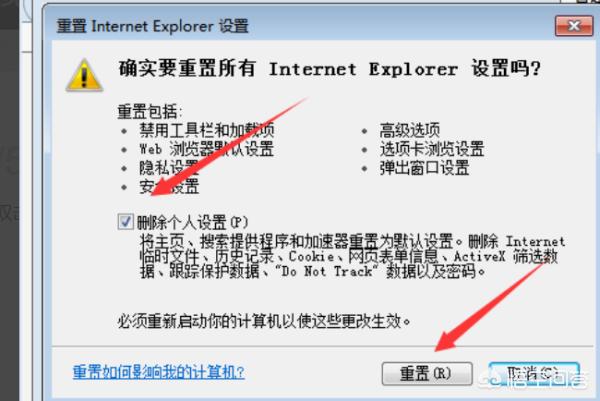Click the 重置(R) button
Screen dimensions: 600x401
(x=427, y=373)
